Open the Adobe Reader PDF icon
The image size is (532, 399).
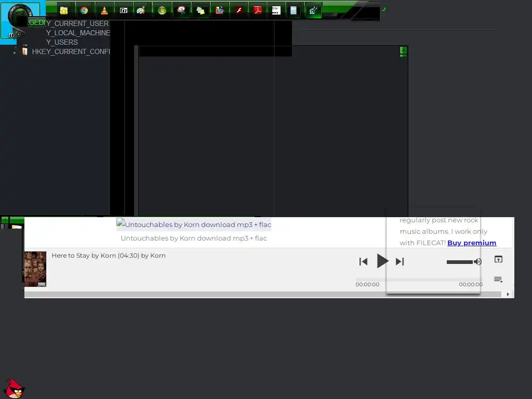click(x=258, y=10)
